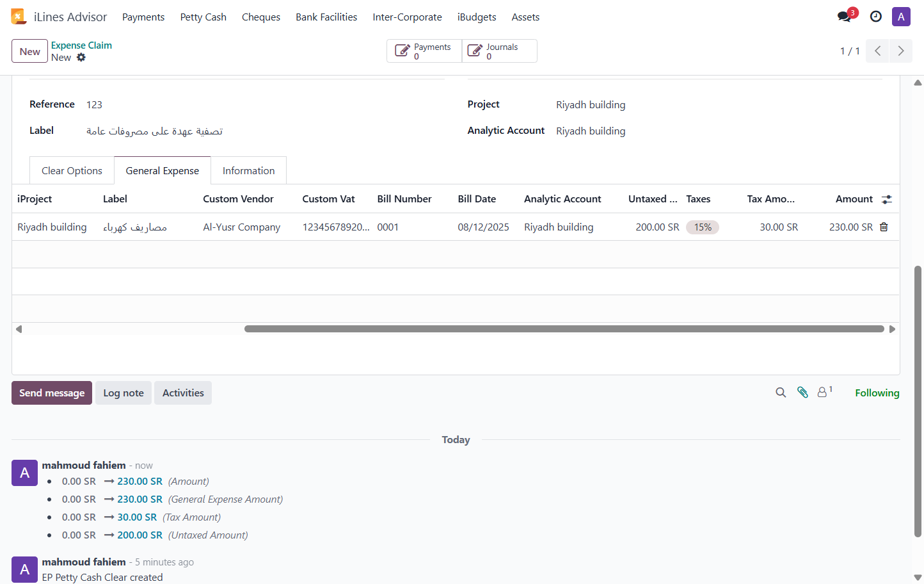The width and height of the screenshot is (924, 584).
Task: Click the vertical page scrollbar
Action: coord(918,401)
